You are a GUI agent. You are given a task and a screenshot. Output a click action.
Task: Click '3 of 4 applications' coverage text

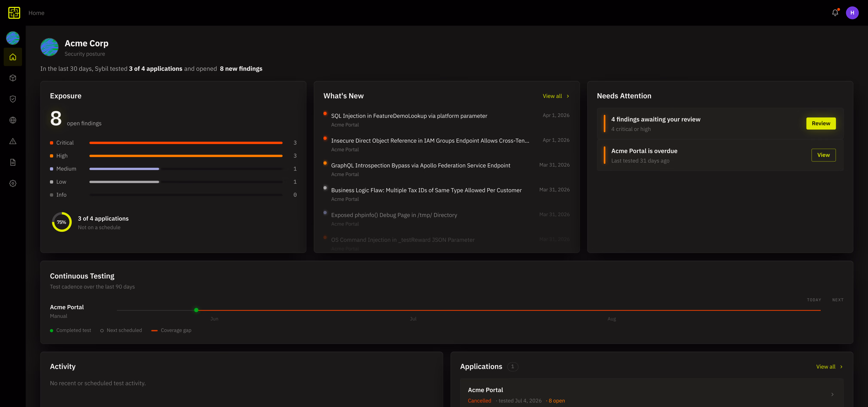pos(103,219)
